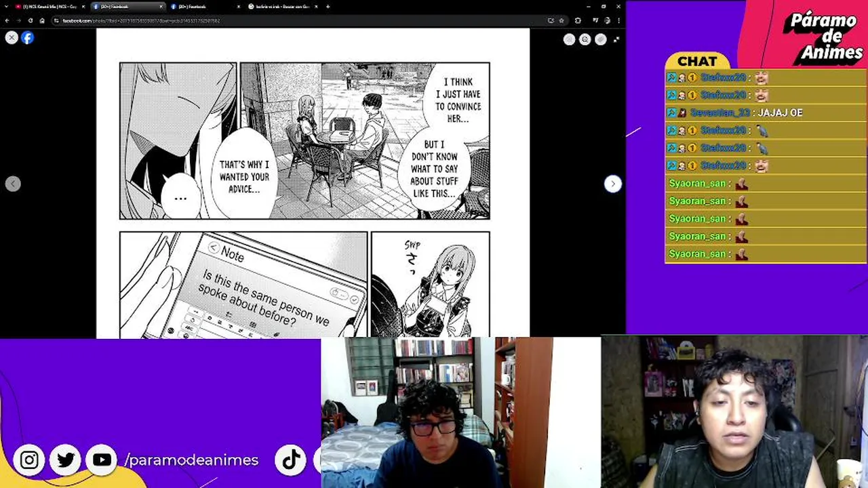Go to the previous photo arrow
Viewport: 868px width, 488px height.
(13, 184)
